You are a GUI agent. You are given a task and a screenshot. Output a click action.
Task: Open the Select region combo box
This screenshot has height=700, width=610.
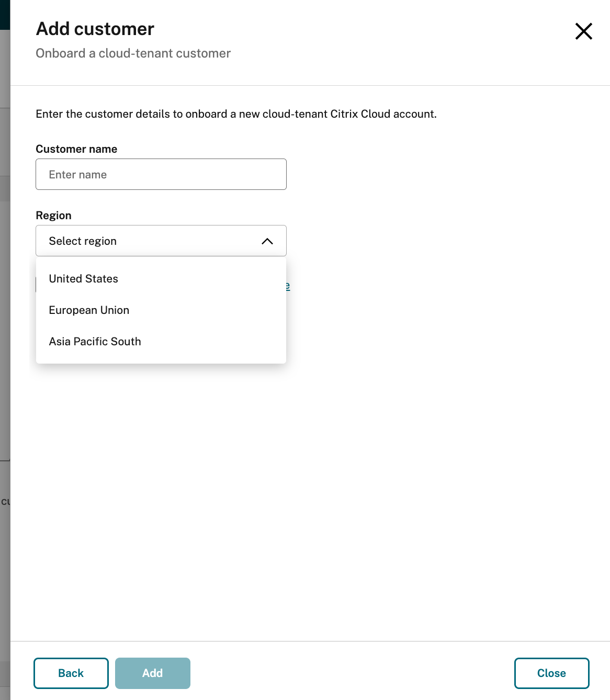(x=161, y=241)
